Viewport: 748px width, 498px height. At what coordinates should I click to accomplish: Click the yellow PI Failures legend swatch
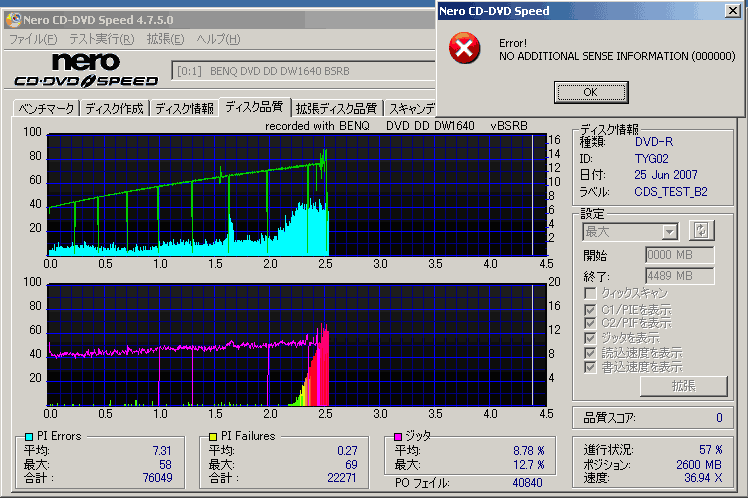pos(213,436)
